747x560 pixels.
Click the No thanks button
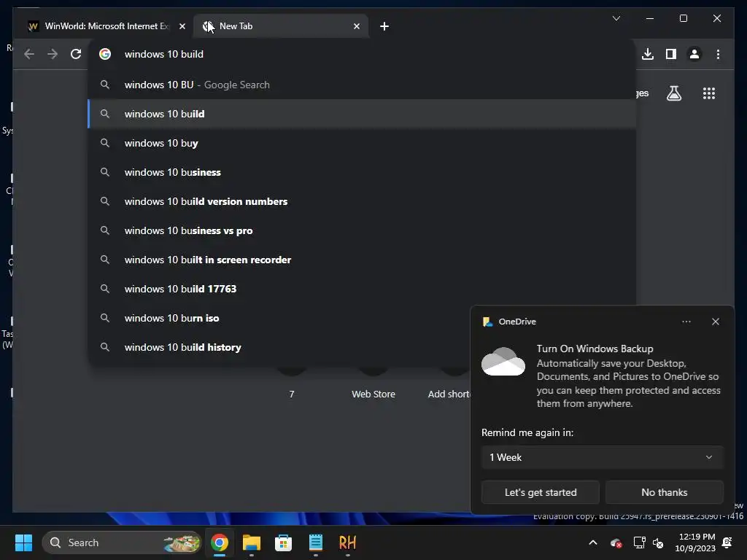click(664, 492)
